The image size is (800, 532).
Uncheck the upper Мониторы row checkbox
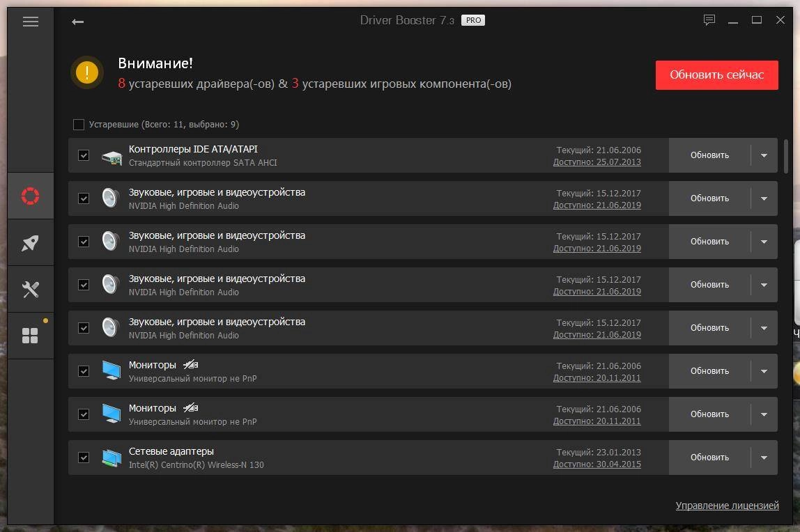click(84, 371)
